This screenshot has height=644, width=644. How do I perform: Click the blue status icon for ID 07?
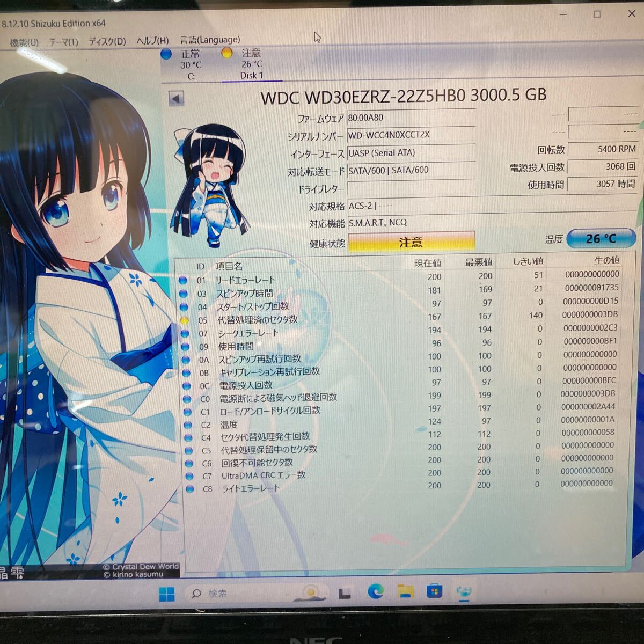[x=185, y=333]
